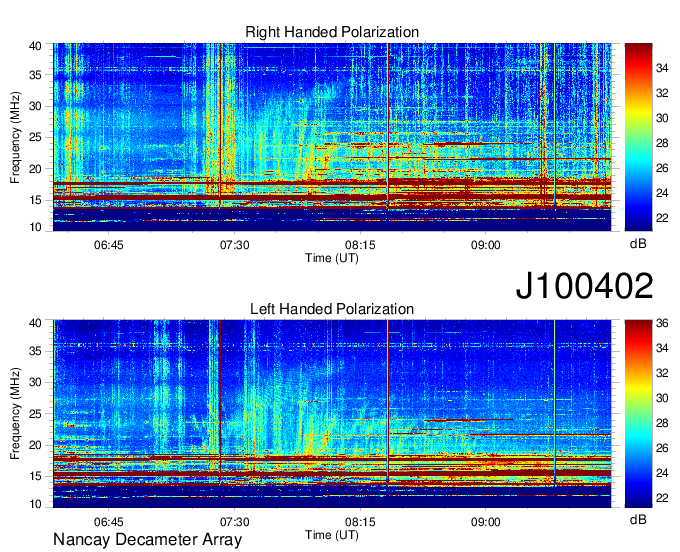Click the 30 label on the upper colorbar
This screenshot has height=552, width=680.
tap(662, 118)
